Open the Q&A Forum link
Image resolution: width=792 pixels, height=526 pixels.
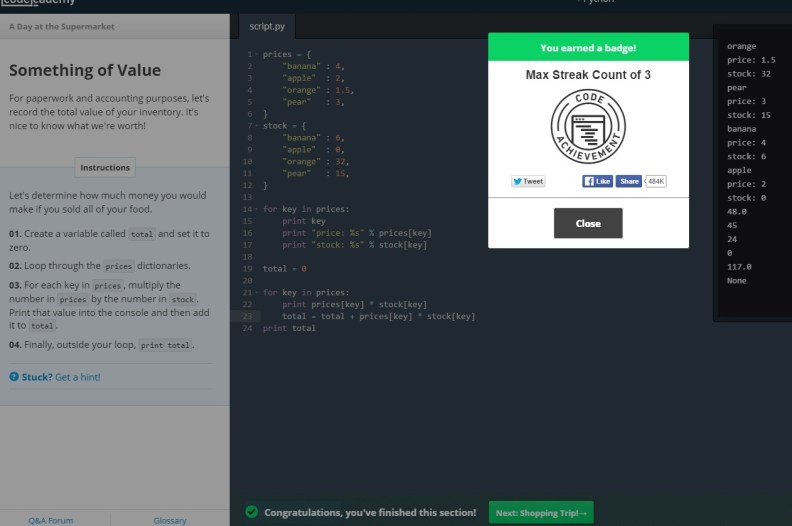point(51,520)
